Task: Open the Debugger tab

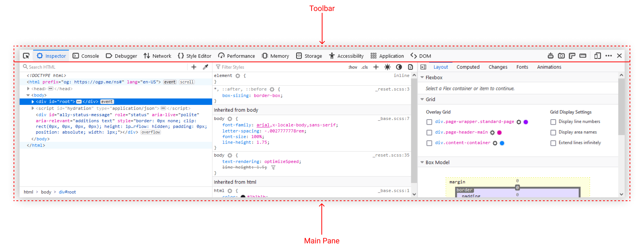Action: [x=121, y=56]
